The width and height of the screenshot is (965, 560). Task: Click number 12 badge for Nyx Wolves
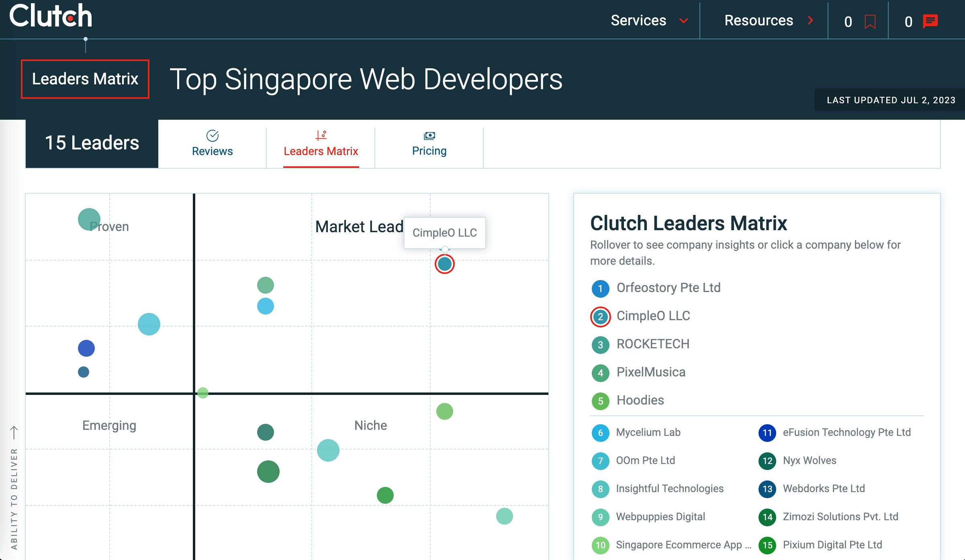coord(767,461)
